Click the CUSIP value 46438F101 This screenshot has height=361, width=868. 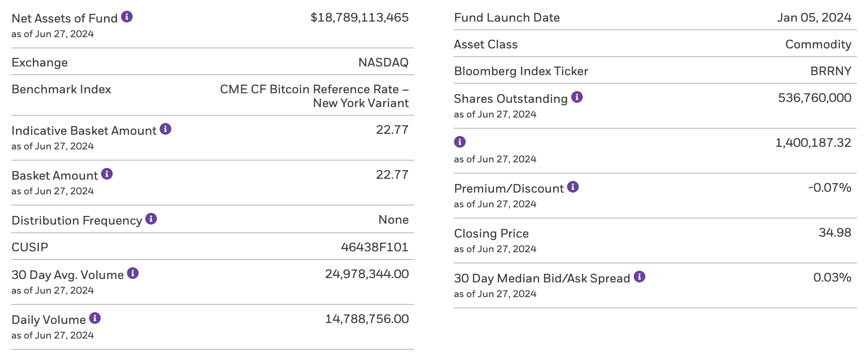[374, 247]
